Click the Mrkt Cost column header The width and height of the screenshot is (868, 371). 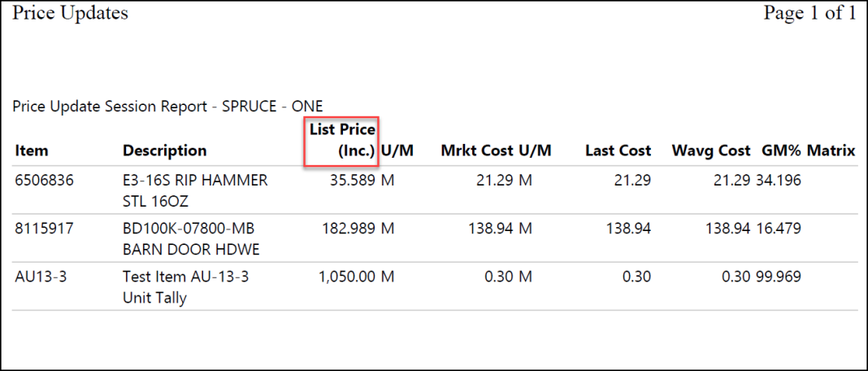tap(476, 151)
